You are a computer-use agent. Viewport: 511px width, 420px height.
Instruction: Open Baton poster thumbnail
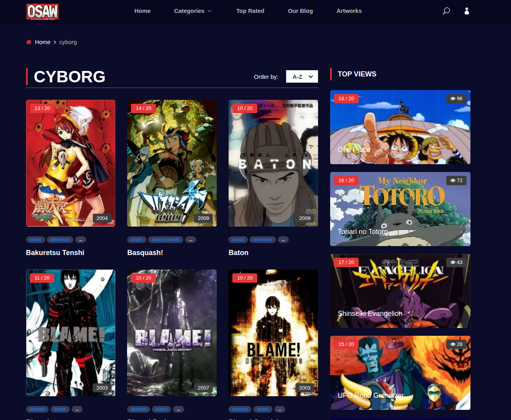click(x=273, y=163)
